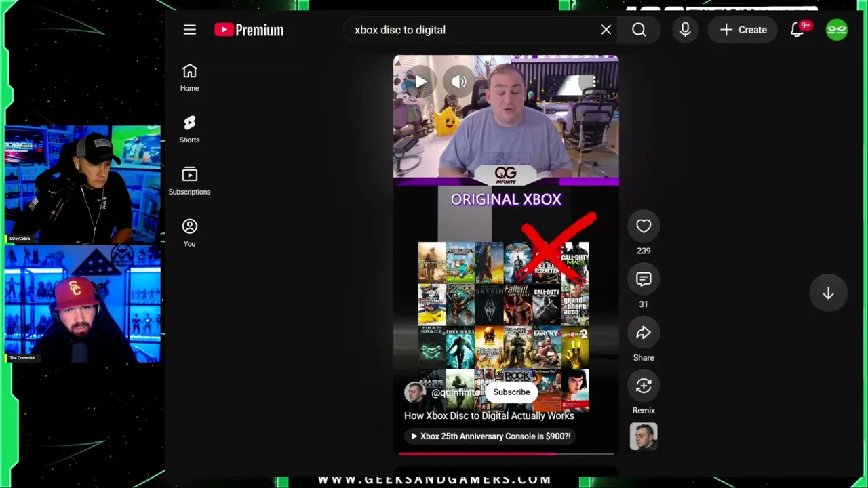
Task: View notifications bell
Action: pyautogui.click(x=798, y=30)
